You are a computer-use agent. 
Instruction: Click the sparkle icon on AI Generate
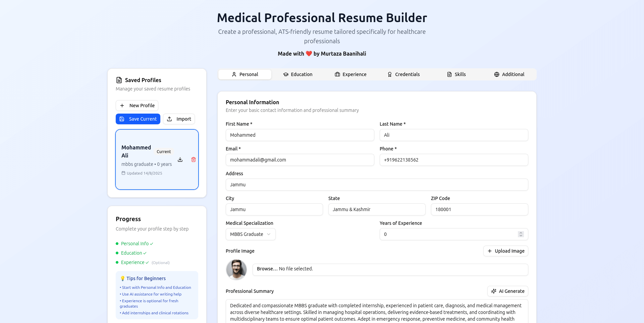point(493,291)
